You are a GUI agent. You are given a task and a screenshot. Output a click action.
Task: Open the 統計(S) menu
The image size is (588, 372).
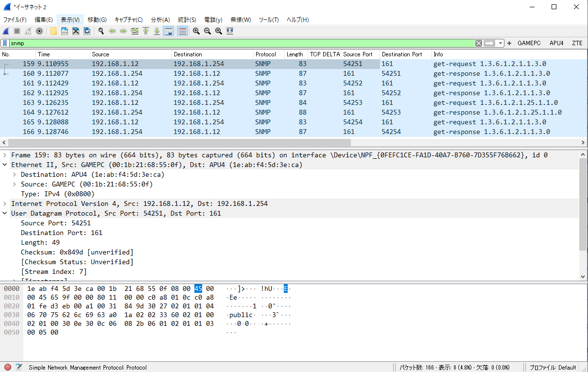[x=187, y=20]
